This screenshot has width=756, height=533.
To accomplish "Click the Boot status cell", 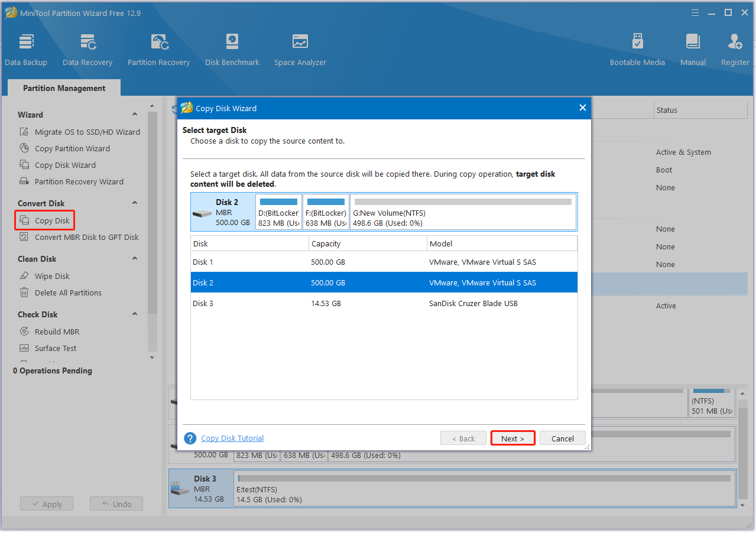I will [x=664, y=170].
